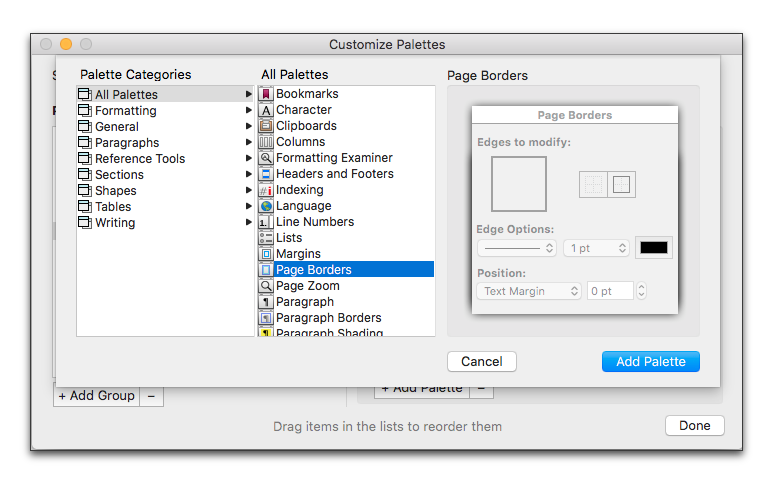The height and width of the screenshot is (483, 774).
Task: Click the black edge color swatch
Action: [654, 247]
